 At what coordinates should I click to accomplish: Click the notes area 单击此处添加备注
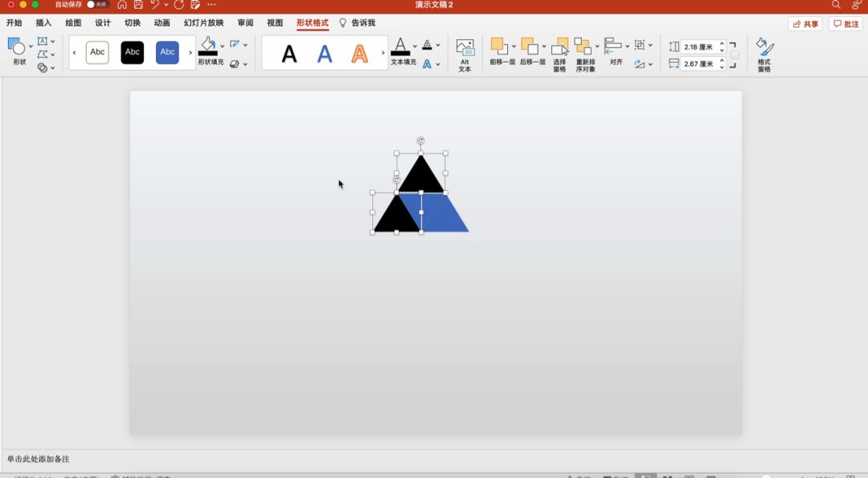pos(39,459)
